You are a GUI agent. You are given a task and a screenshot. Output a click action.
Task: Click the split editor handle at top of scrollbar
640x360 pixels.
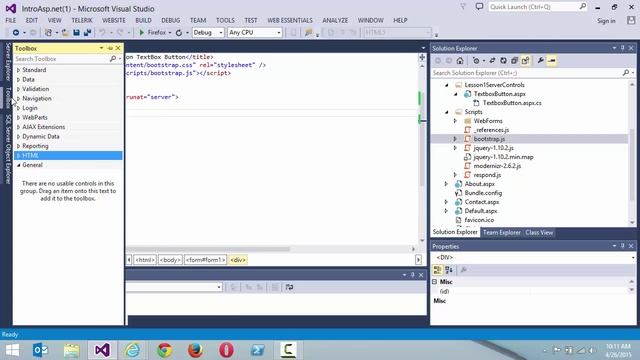[x=422, y=58]
